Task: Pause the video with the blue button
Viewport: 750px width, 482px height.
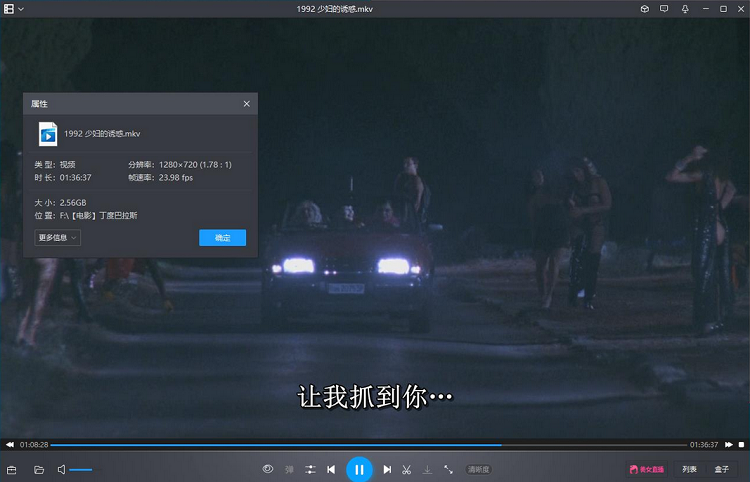Action: [359, 469]
